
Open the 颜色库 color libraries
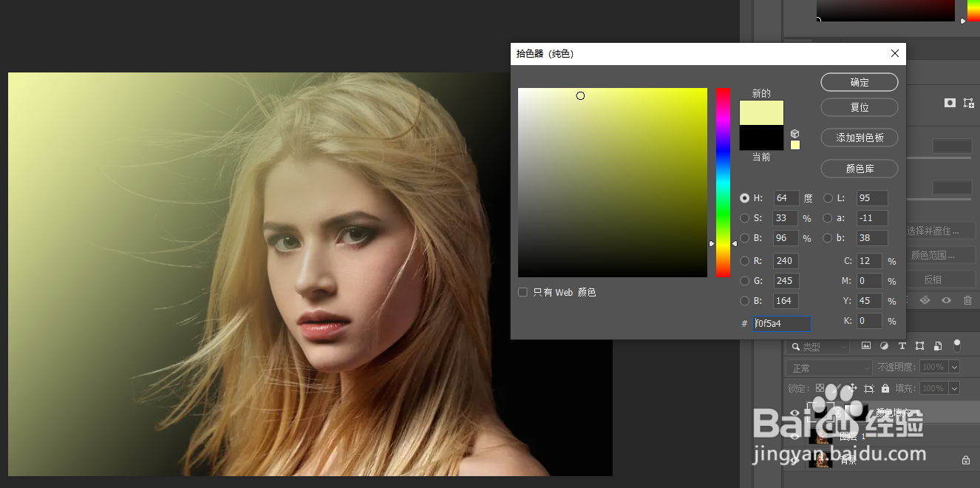pyautogui.click(x=860, y=169)
